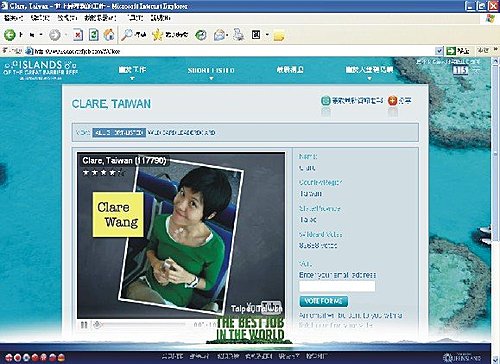The width and height of the screenshot is (500, 364).
Task: Click the video progress slider handle
Action: tap(97, 324)
